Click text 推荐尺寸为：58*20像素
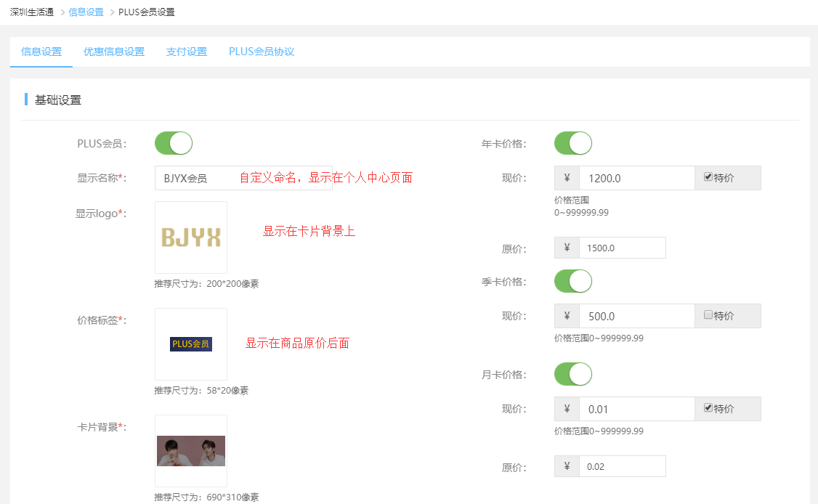 (201, 390)
